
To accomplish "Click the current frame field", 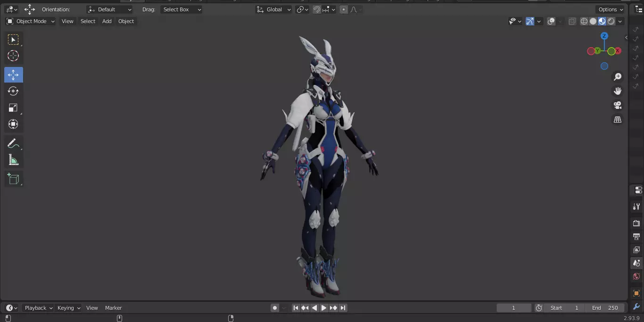I will 514,308.
